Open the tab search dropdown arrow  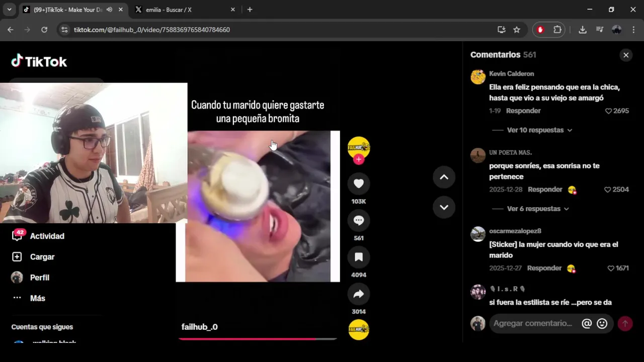pyautogui.click(x=9, y=10)
